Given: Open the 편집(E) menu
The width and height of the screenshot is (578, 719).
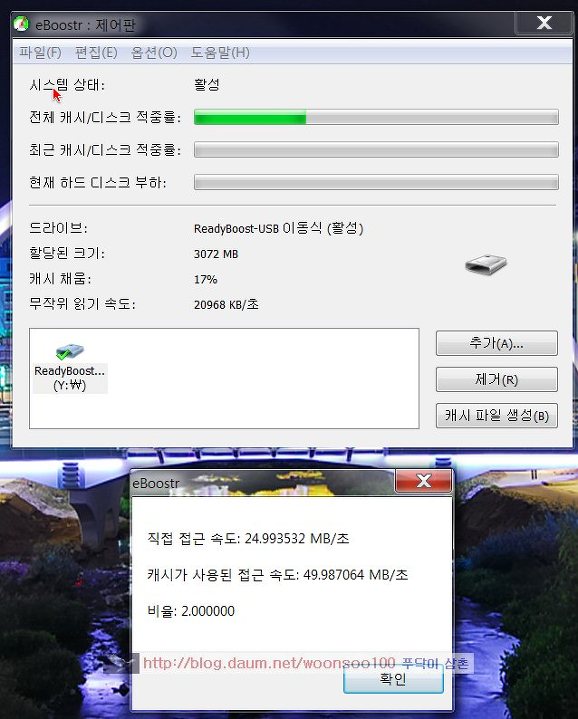Looking at the screenshot, I should click(96, 53).
